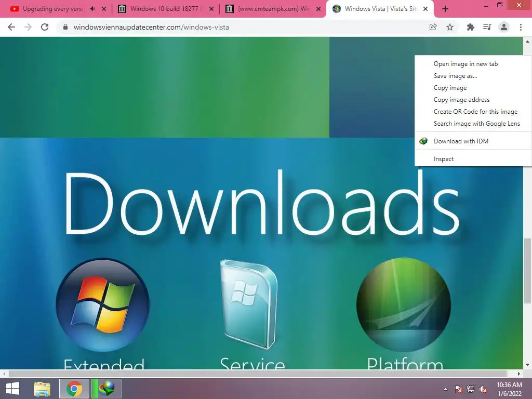Reload the current page
This screenshot has width=532, height=399.
tap(45, 27)
